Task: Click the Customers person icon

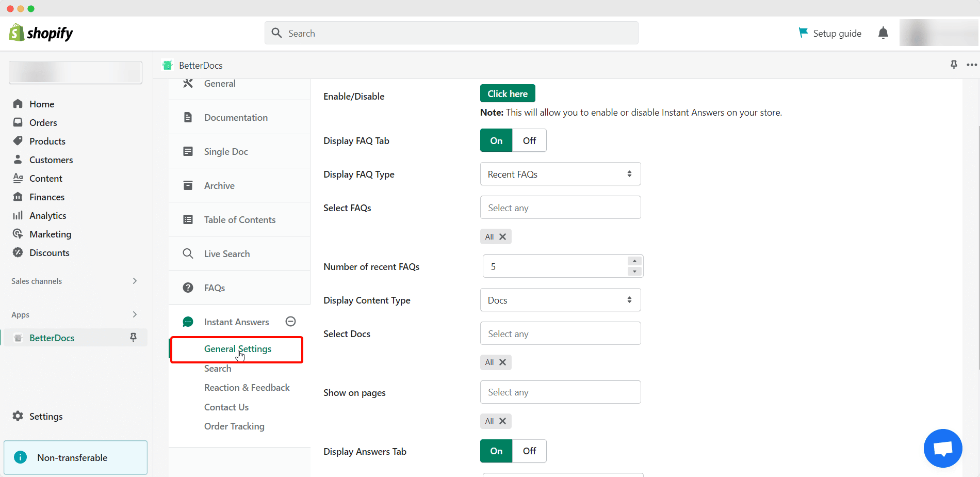Action: pos(18,160)
